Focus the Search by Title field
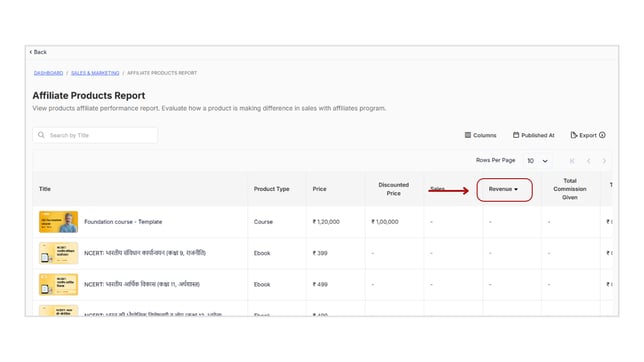This screenshot has height=362, width=644. pyautogui.click(x=95, y=135)
